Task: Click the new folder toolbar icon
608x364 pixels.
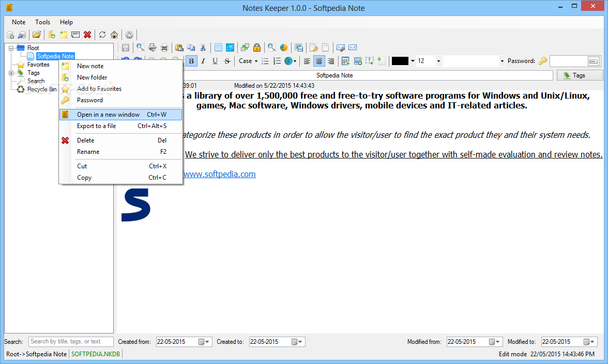Action: pyautogui.click(x=52, y=35)
